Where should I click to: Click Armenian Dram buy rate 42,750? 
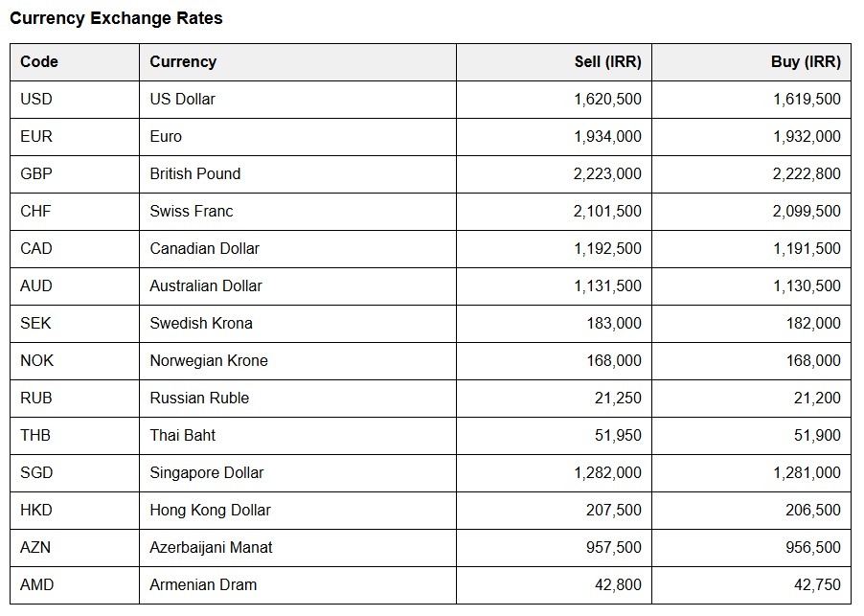pos(817,585)
